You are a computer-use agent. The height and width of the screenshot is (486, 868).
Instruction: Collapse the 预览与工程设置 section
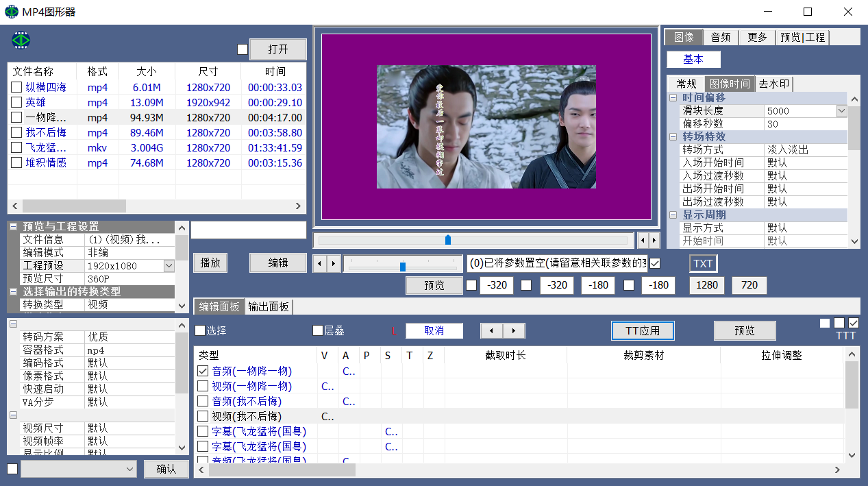[13, 226]
